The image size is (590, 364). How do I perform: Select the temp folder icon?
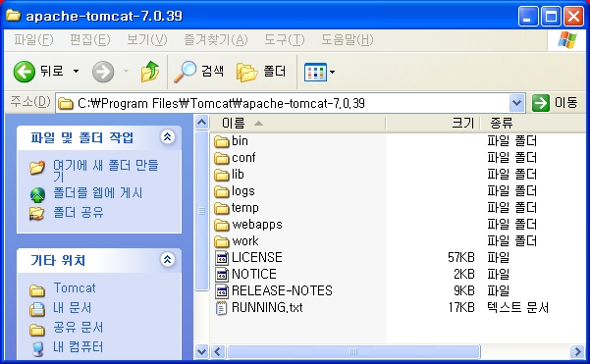[x=222, y=208]
